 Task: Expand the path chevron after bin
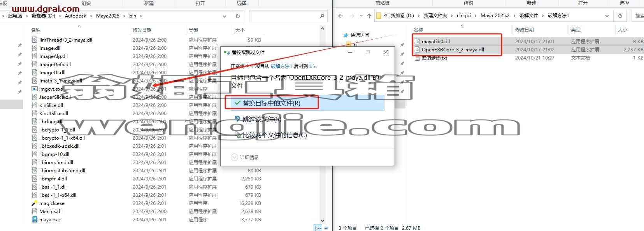(141, 16)
